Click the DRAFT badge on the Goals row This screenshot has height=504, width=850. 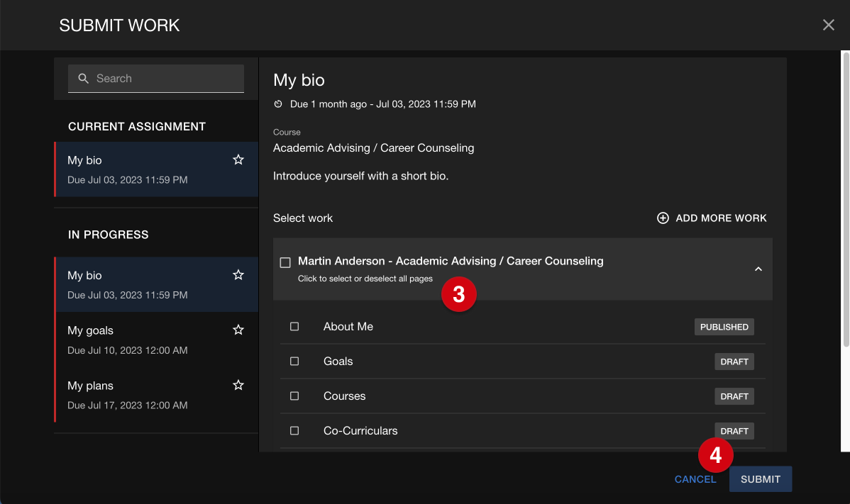(x=734, y=362)
